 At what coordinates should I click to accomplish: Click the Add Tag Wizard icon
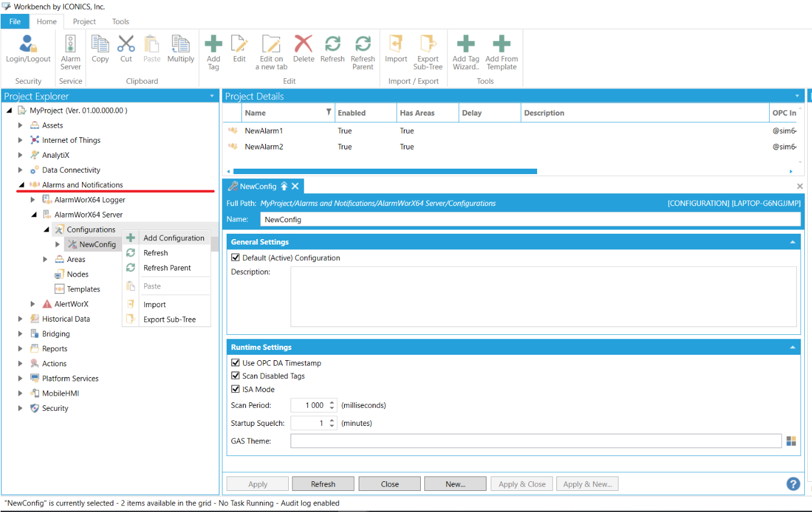(465, 45)
